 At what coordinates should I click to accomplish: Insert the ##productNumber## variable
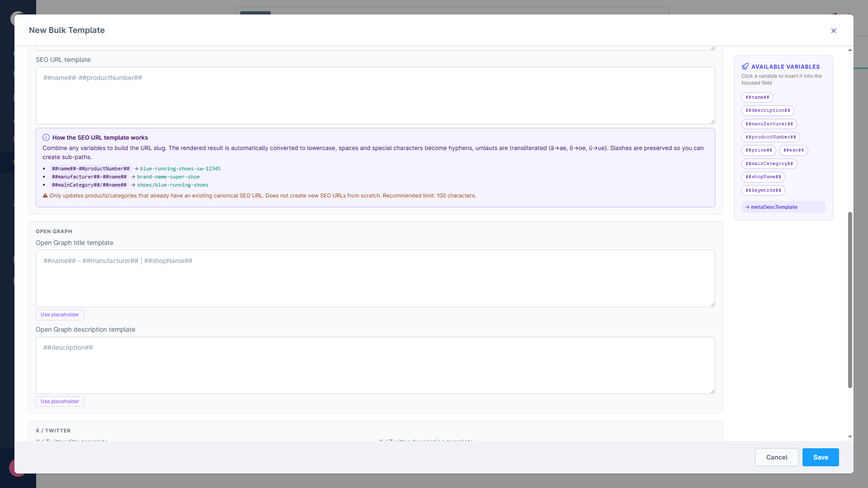point(770,137)
